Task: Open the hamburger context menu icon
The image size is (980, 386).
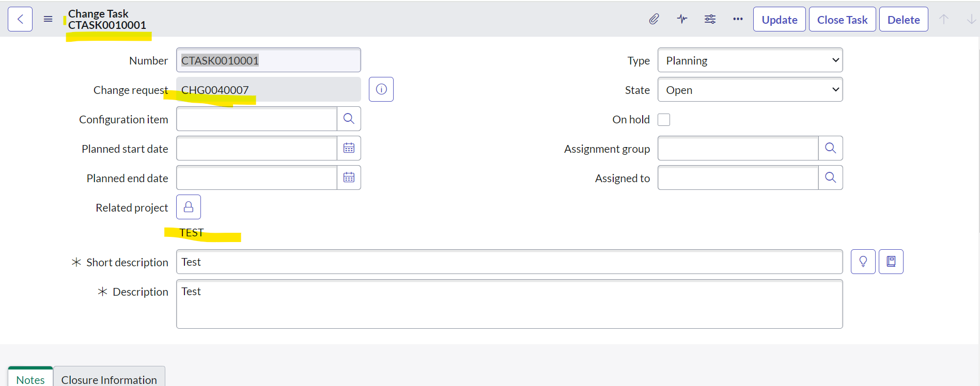Action: [48, 19]
